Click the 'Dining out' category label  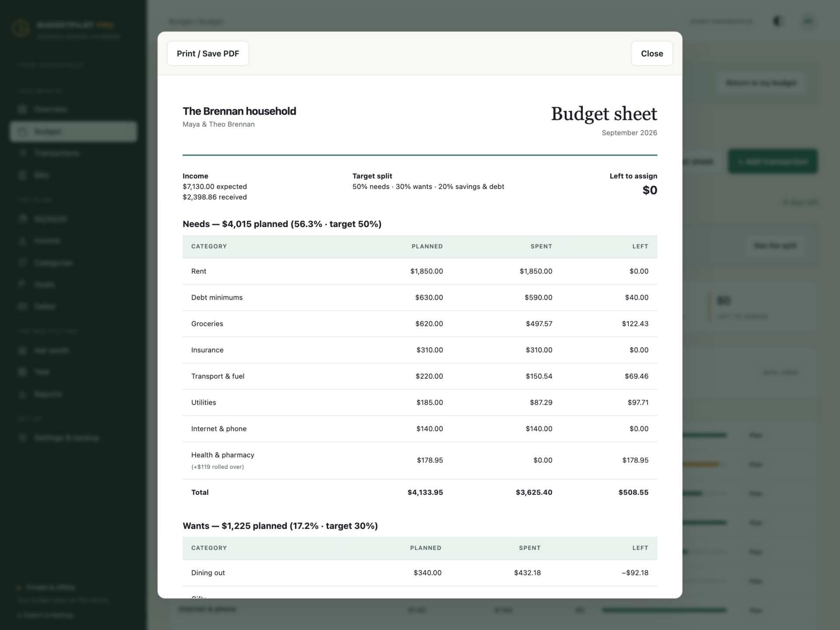[208, 573]
